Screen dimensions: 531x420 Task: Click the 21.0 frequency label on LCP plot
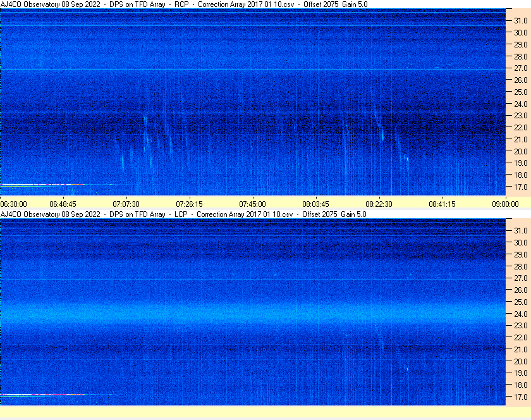(521, 350)
